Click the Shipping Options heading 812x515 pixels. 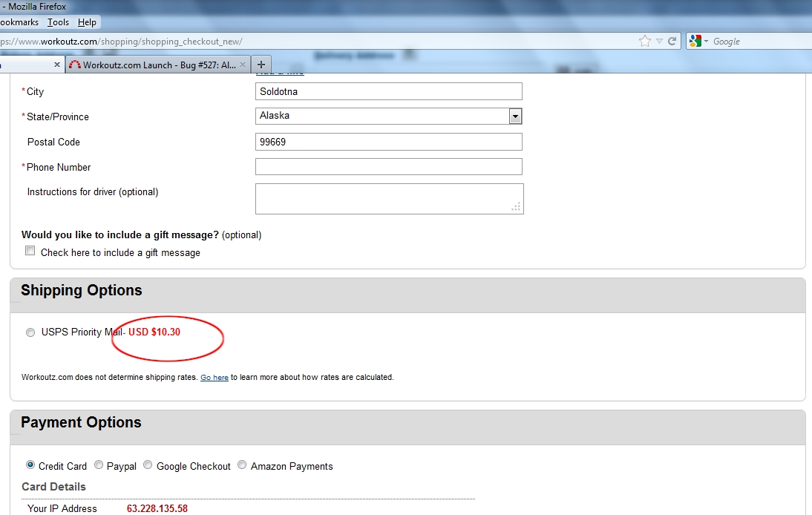point(82,290)
